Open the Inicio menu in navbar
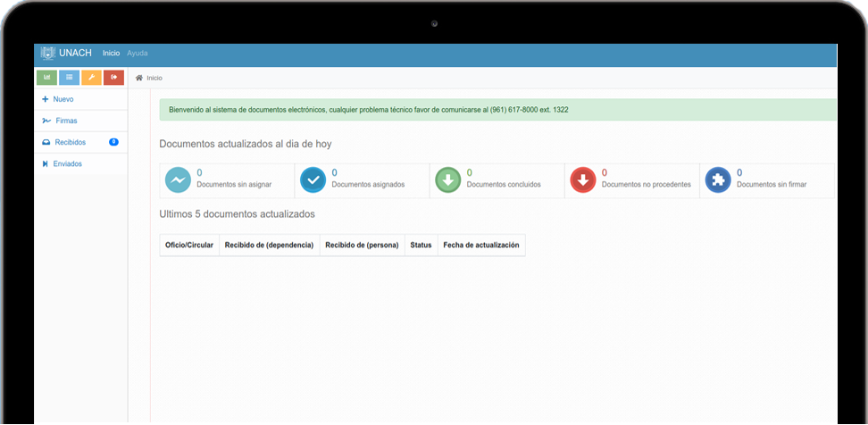The height and width of the screenshot is (425, 868). (111, 53)
